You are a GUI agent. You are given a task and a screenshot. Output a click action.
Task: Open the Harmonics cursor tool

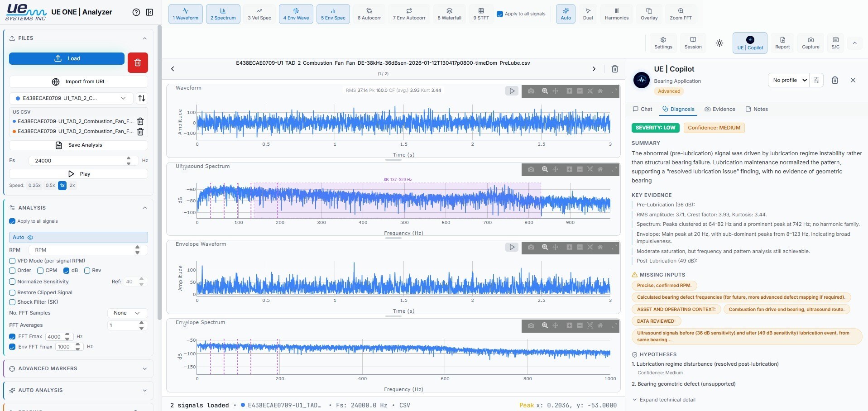pyautogui.click(x=617, y=14)
